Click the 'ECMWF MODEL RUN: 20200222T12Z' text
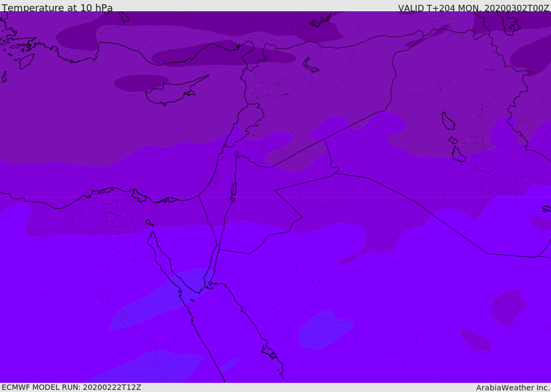The height and width of the screenshot is (392, 551). click(x=72, y=387)
